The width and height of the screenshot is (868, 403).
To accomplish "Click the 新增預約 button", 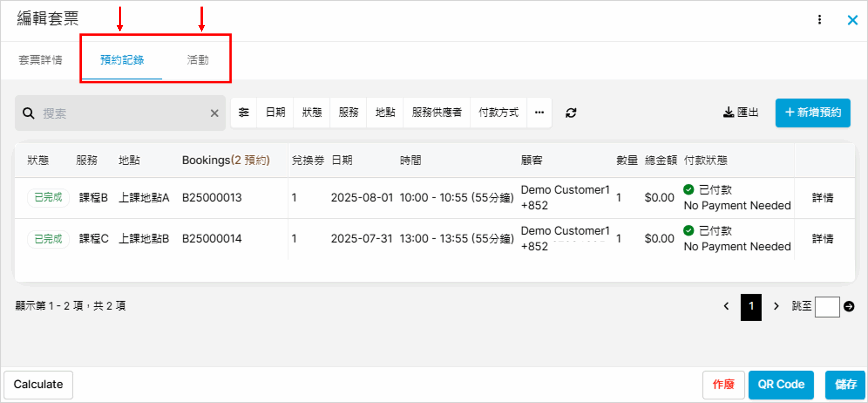I will point(813,113).
